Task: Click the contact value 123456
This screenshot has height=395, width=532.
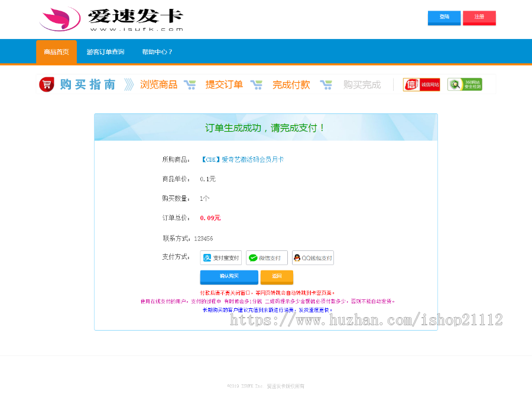Action: pos(203,239)
